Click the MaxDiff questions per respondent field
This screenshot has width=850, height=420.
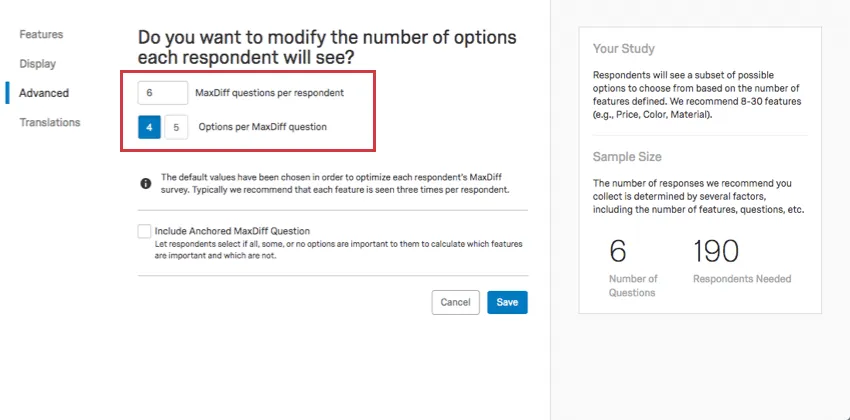[x=163, y=92]
